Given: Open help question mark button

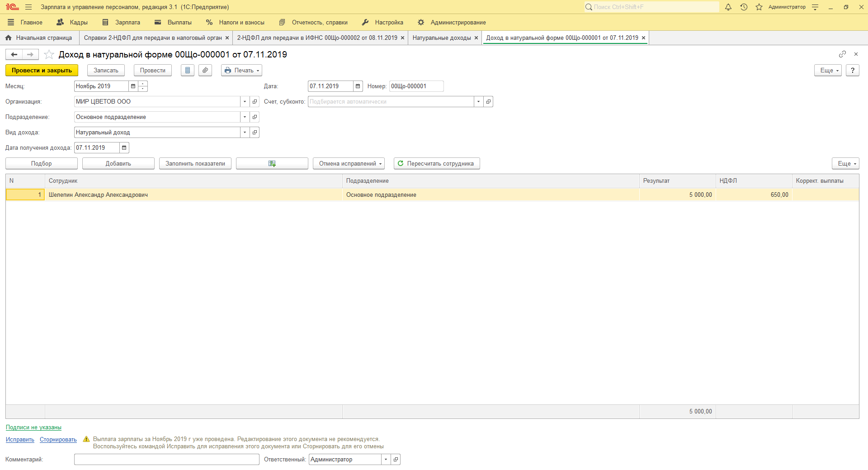Looking at the screenshot, I should [853, 70].
